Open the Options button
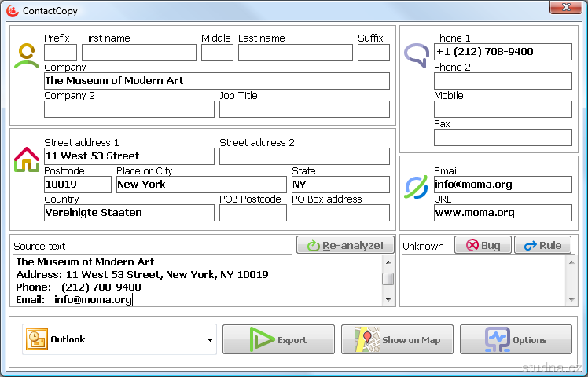This screenshot has height=377, width=588. pyautogui.click(x=516, y=339)
